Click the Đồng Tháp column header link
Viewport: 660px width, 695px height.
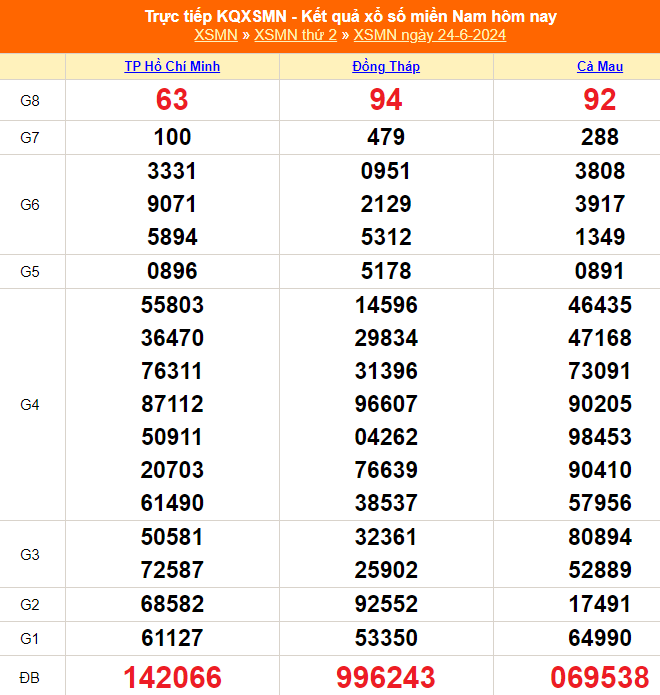pos(386,67)
